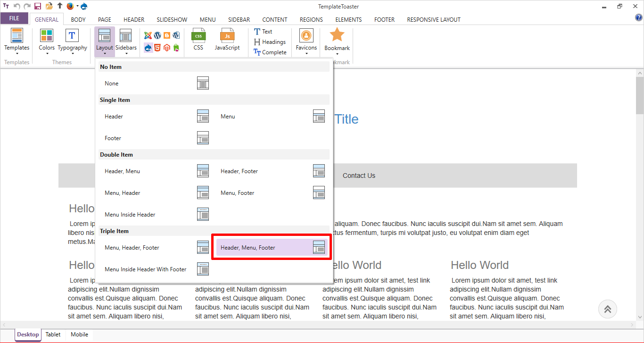Select 'Header, Menu, Footer' layout option
644x343 pixels.
click(x=272, y=248)
